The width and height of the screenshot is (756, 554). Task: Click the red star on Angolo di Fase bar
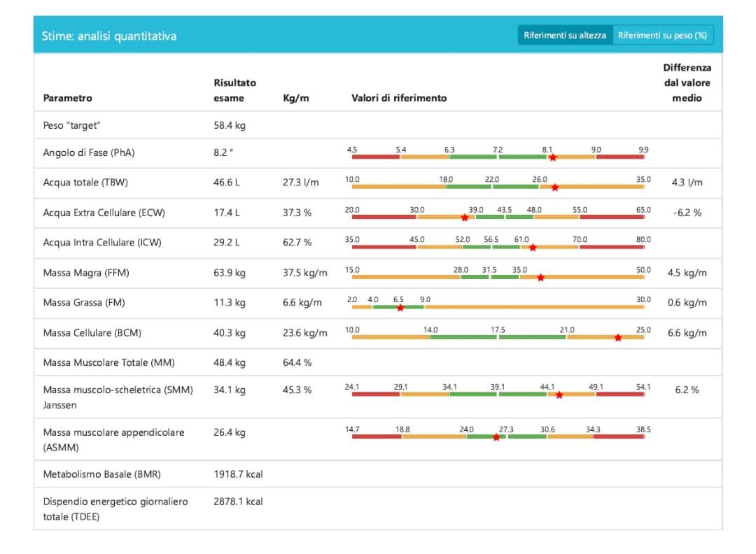(x=552, y=157)
